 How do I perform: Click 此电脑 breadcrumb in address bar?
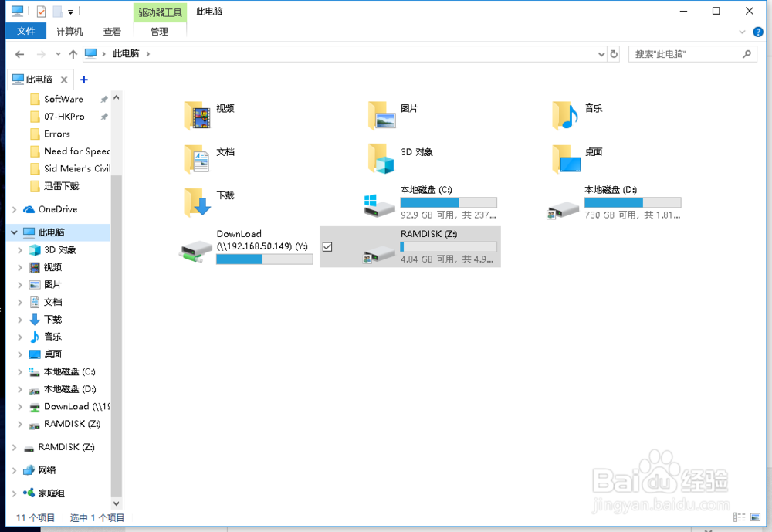pyautogui.click(x=126, y=54)
